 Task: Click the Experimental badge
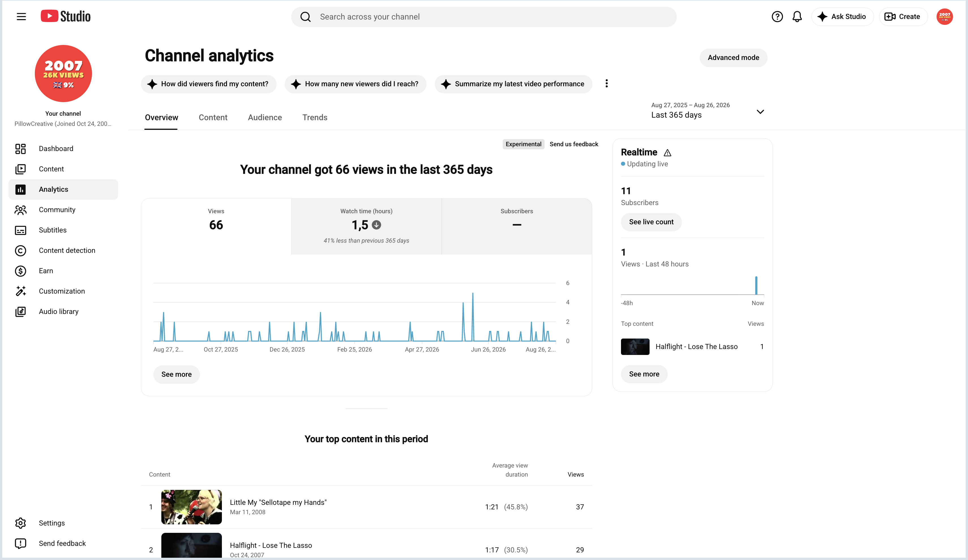click(x=523, y=144)
